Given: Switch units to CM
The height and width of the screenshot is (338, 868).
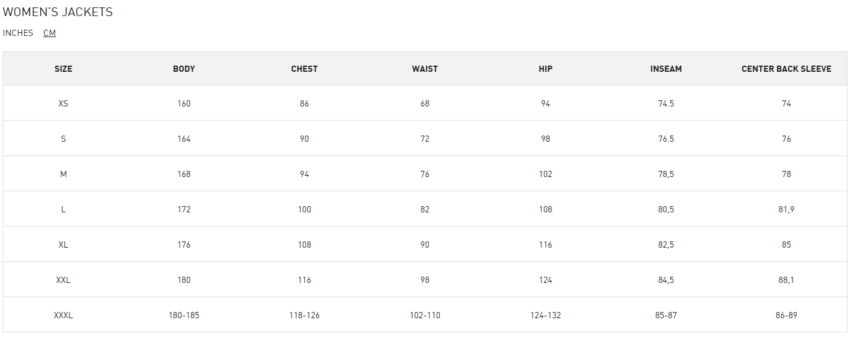Looking at the screenshot, I should (x=50, y=33).
